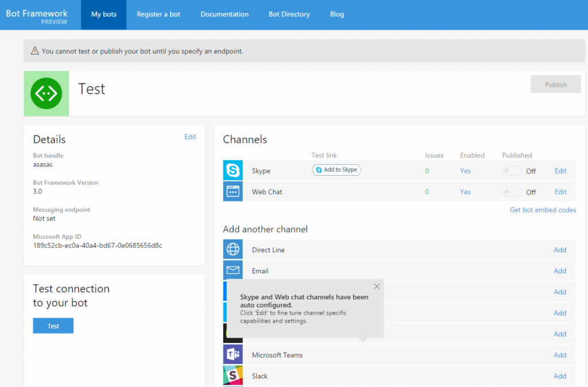Go to Documentation menu item

225,14
